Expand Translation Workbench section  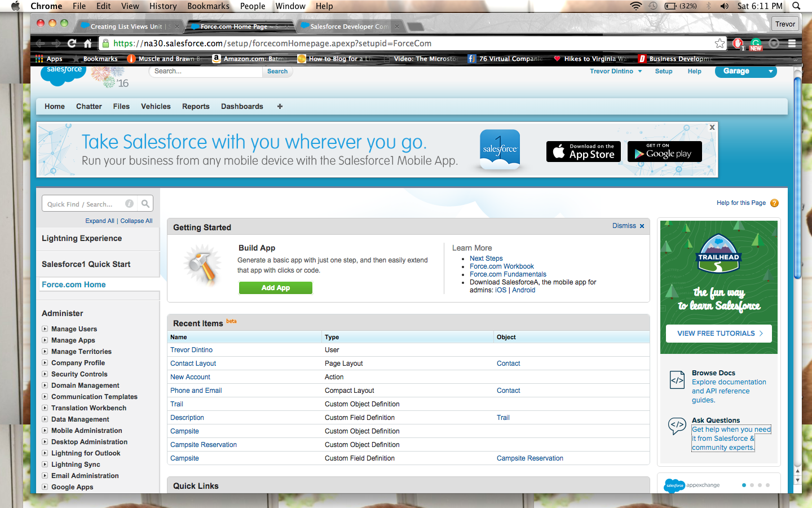(45, 408)
